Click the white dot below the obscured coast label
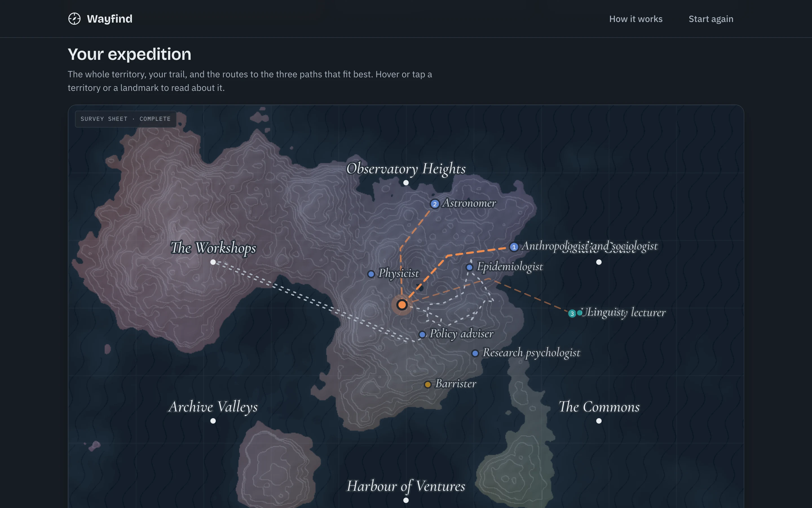 (599, 262)
